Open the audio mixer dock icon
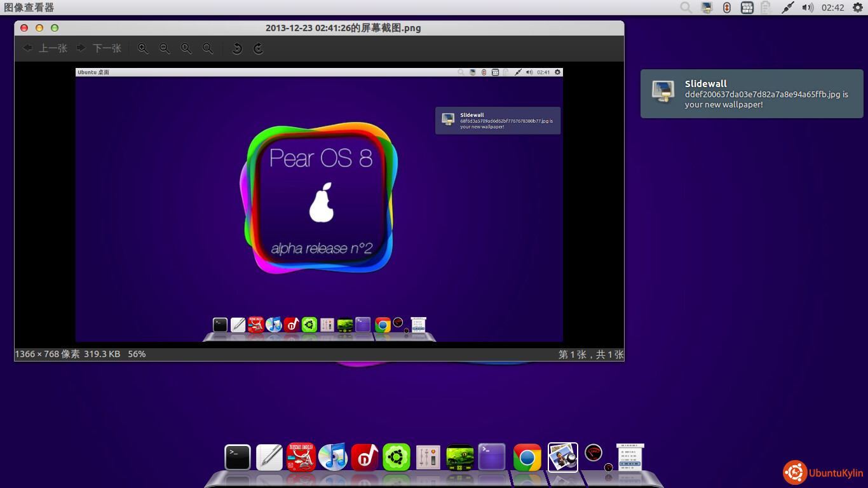The image size is (868, 488). [x=428, y=457]
